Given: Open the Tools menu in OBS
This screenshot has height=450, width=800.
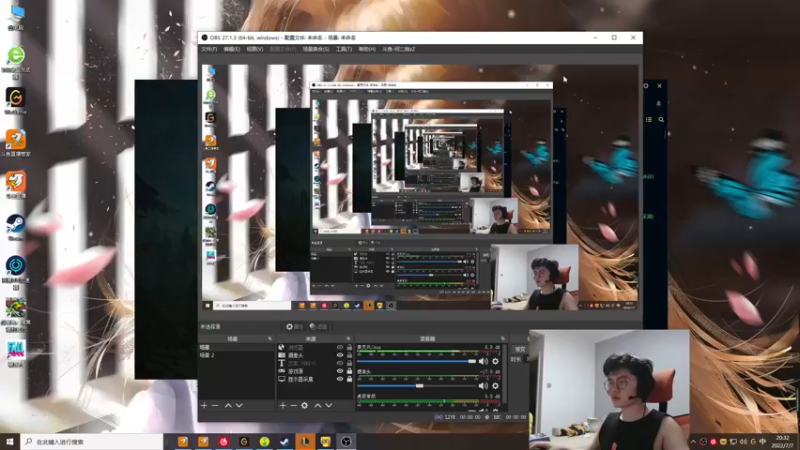Looking at the screenshot, I should pos(344,49).
